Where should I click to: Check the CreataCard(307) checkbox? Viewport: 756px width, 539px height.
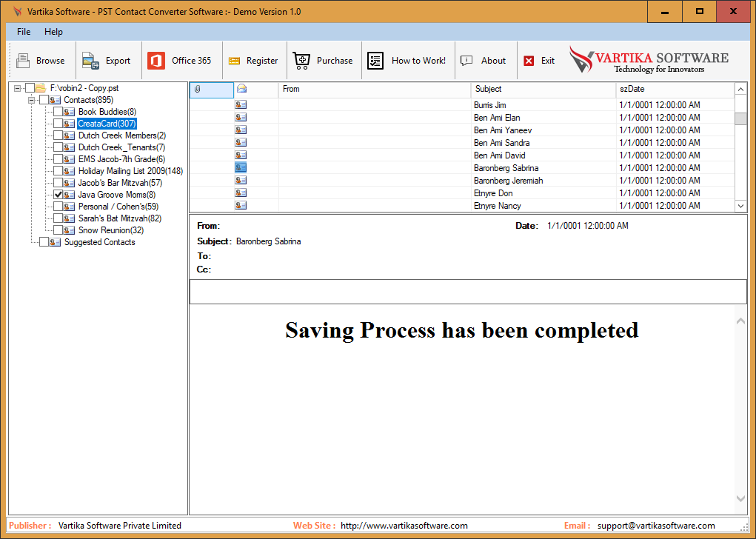pyautogui.click(x=58, y=124)
